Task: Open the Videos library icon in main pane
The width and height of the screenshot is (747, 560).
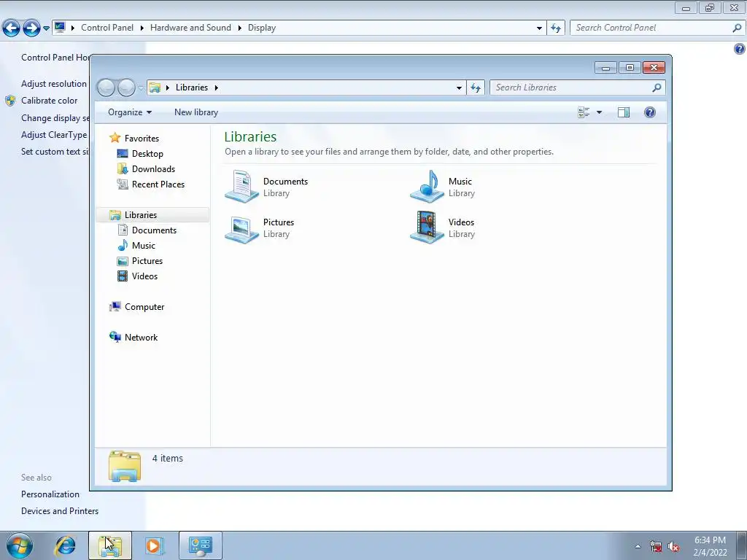Action: point(427,227)
